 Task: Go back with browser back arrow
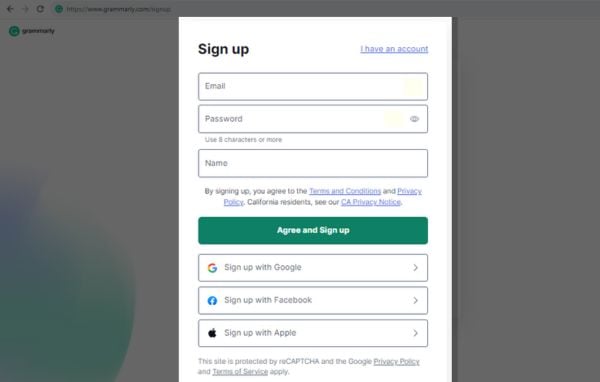(x=10, y=9)
